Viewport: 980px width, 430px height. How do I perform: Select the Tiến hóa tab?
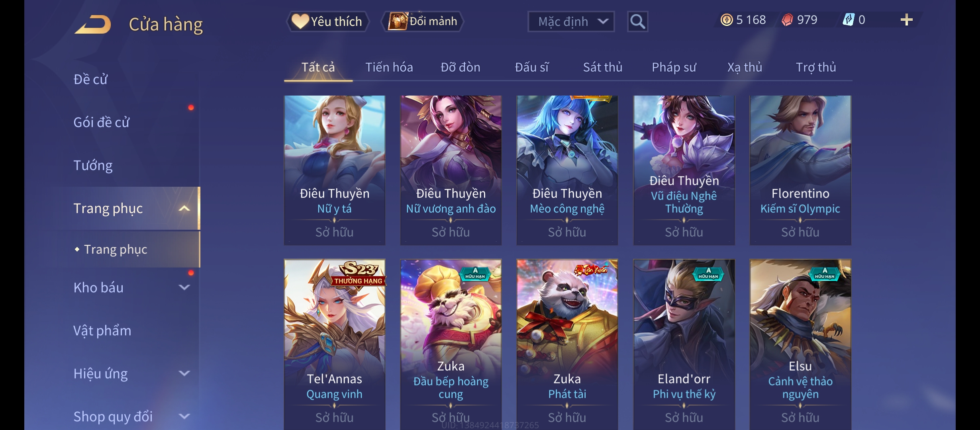coord(389,67)
